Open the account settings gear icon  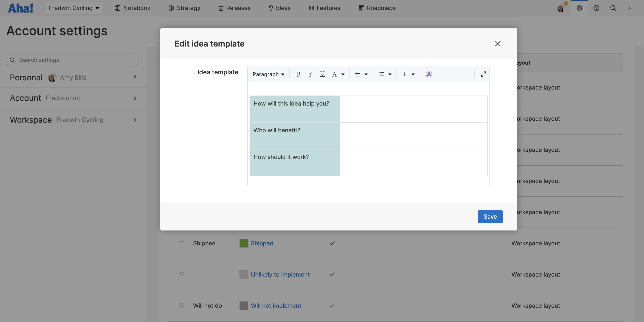(x=579, y=8)
